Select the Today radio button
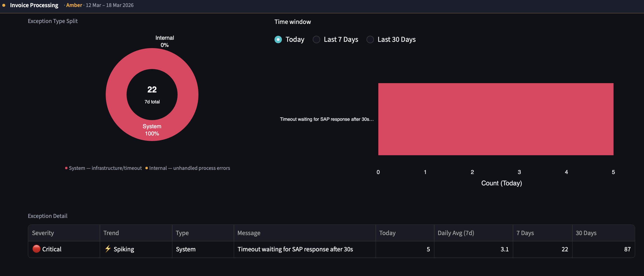This screenshot has height=276, width=644. (x=278, y=39)
